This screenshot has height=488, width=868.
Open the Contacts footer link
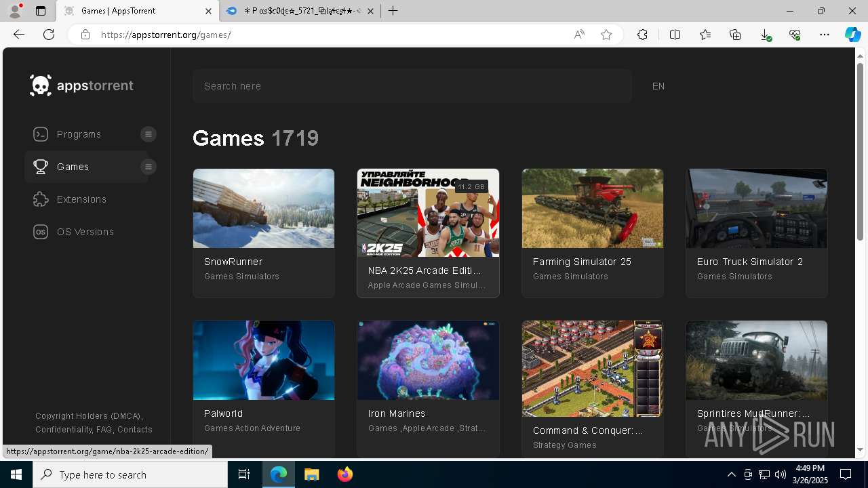[135, 429]
